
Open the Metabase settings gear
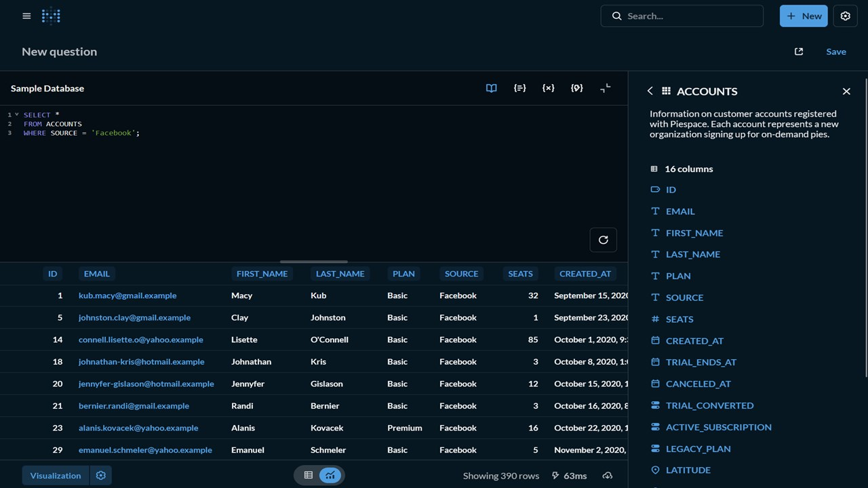click(845, 16)
